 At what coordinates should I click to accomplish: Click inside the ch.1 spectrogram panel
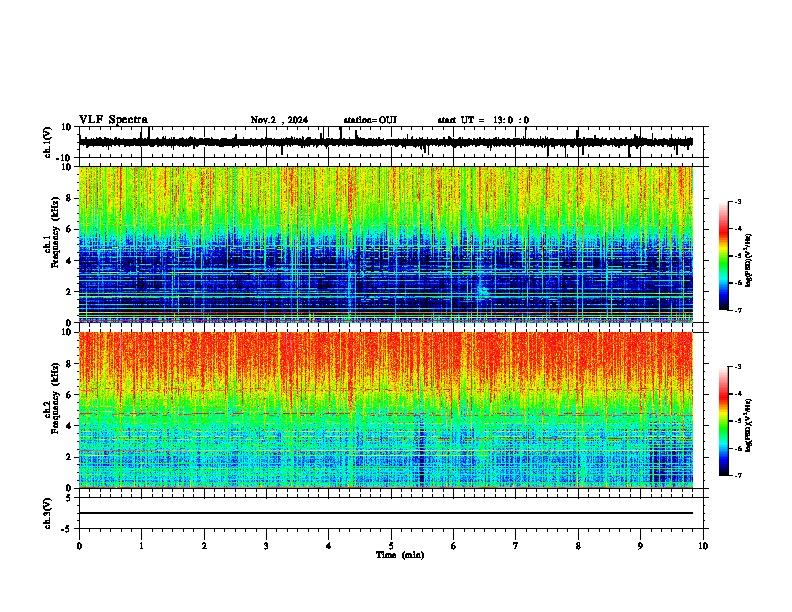(x=385, y=244)
